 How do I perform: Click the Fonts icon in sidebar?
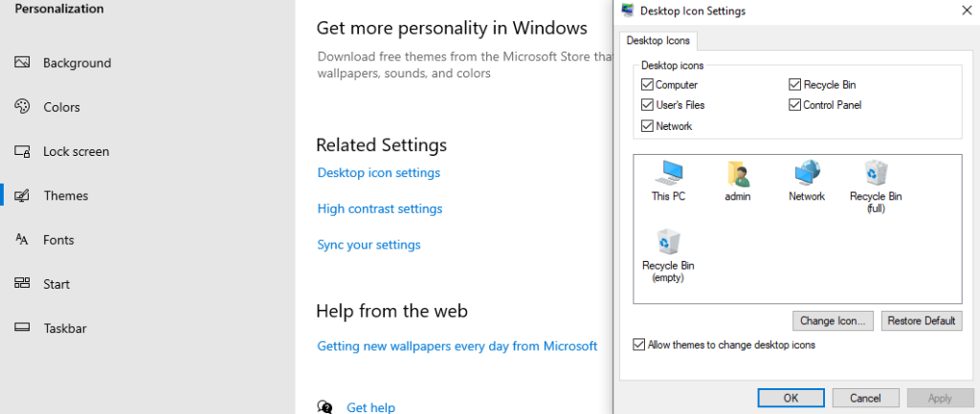tap(22, 240)
